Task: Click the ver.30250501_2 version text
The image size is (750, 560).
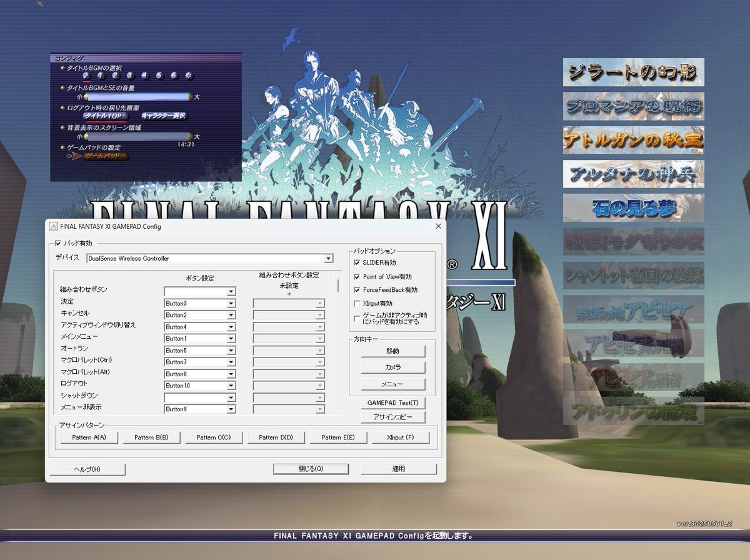Action: pos(704,524)
